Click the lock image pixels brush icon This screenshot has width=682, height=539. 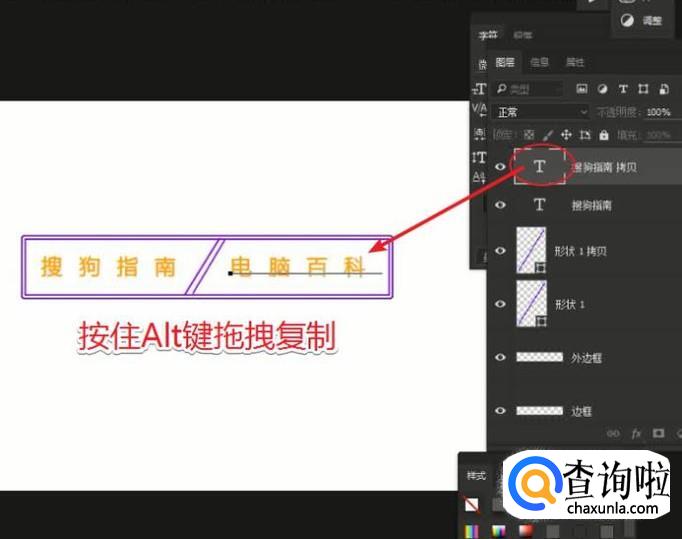548,135
